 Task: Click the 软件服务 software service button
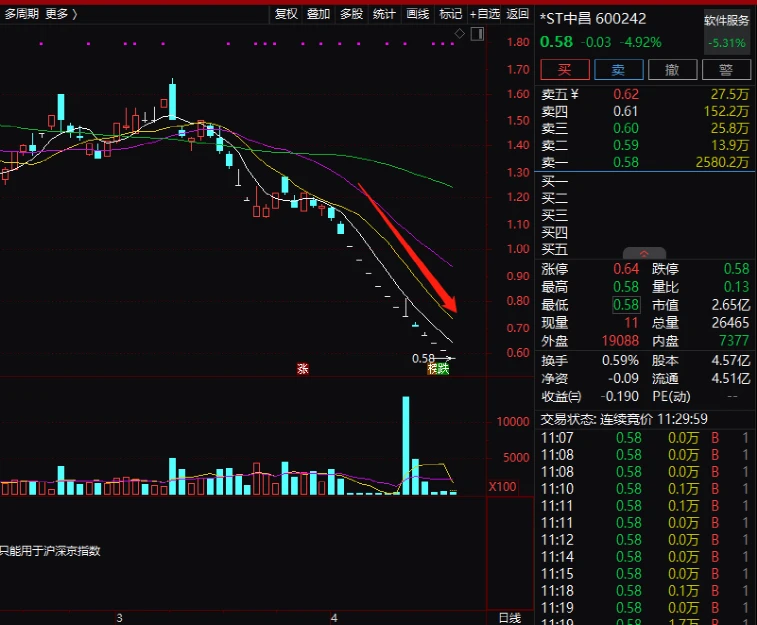(x=726, y=20)
